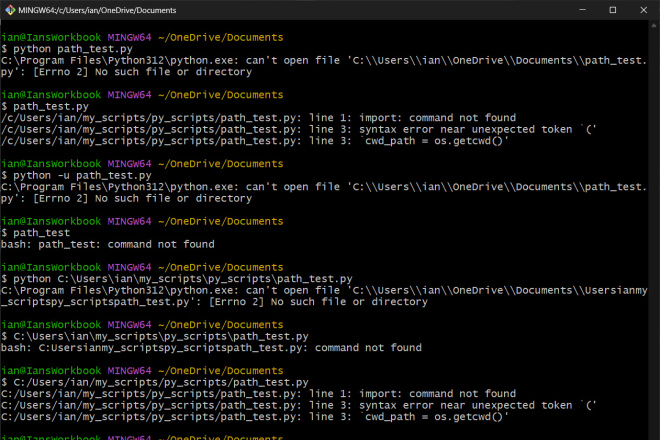Maximize the MINGW64 terminal window
Viewport: 660px width, 440px height.
click(x=613, y=10)
